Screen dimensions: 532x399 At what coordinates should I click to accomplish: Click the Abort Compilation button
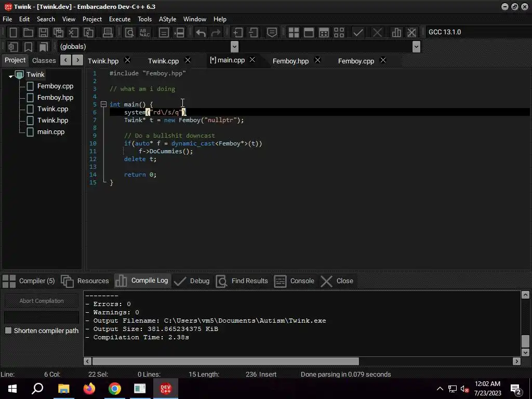coord(42,301)
